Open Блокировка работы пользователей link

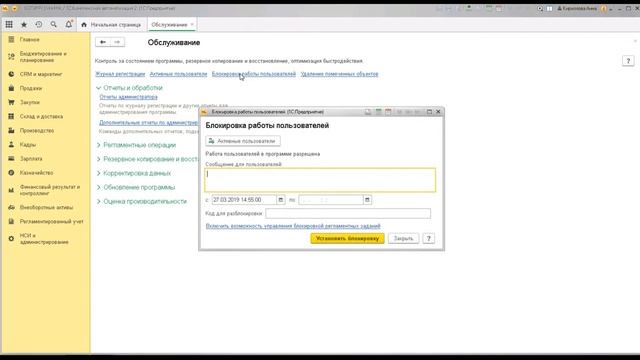[x=254, y=74]
